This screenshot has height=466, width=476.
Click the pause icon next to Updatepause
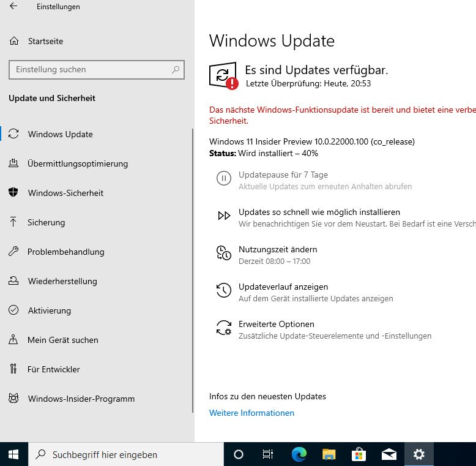224,178
